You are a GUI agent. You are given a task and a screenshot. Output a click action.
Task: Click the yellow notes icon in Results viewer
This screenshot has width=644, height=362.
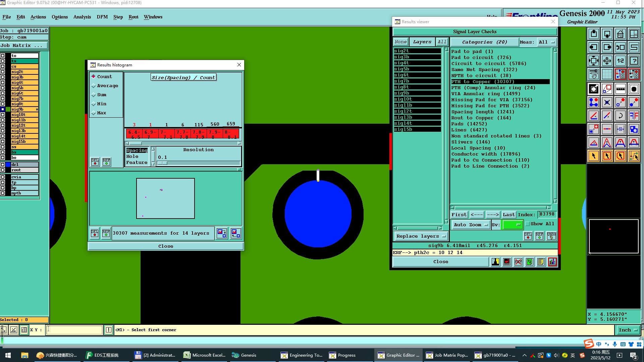click(541, 262)
